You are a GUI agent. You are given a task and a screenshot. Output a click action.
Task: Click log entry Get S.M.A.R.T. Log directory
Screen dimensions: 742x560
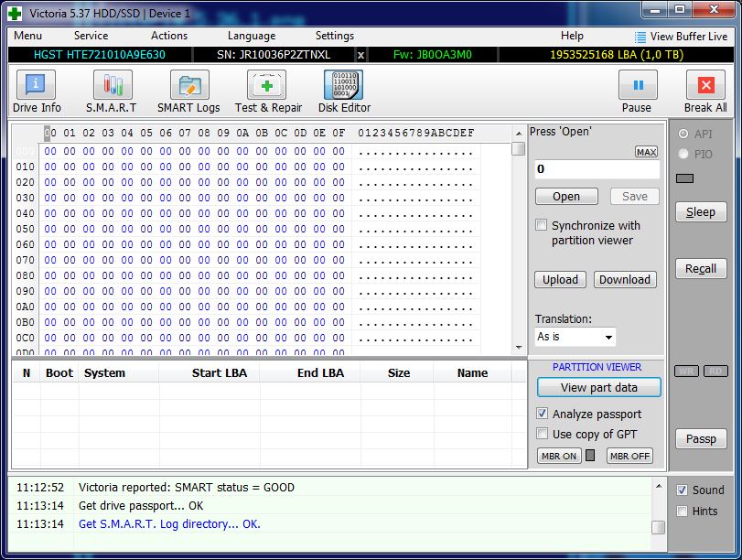169,524
